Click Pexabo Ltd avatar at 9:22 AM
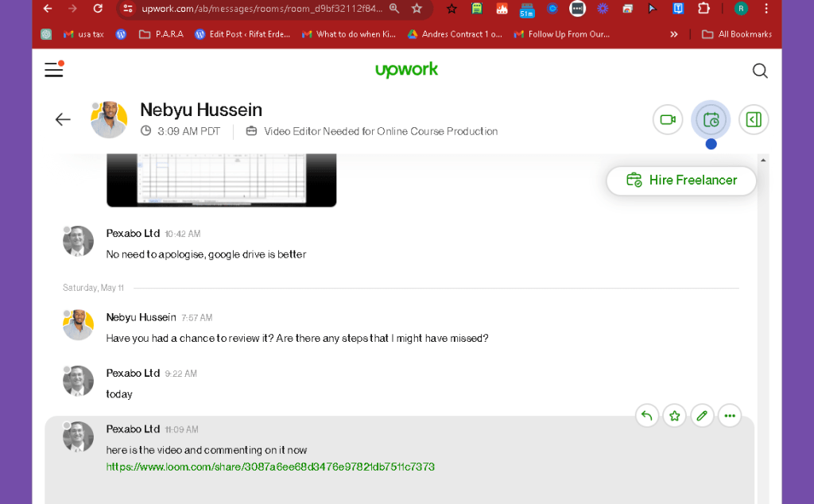 [x=78, y=381]
